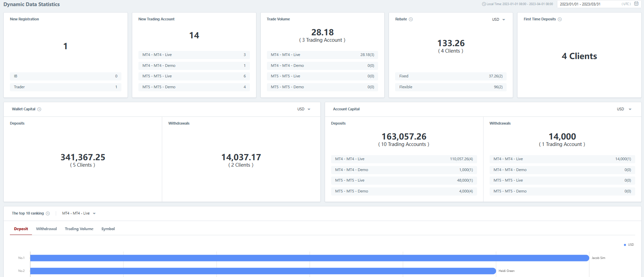Click the clock icon before Local Time text
This screenshot has height=277, width=644.
484,4
